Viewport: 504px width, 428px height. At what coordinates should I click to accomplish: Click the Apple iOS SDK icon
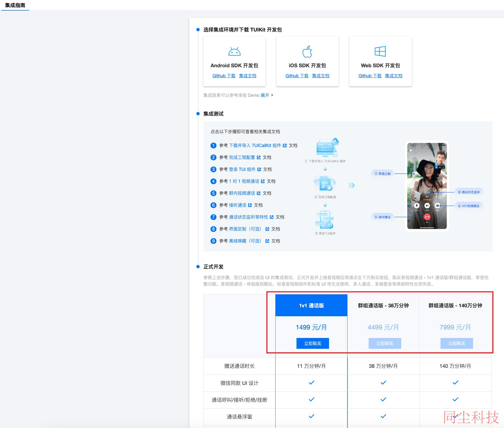pos(307,52)
